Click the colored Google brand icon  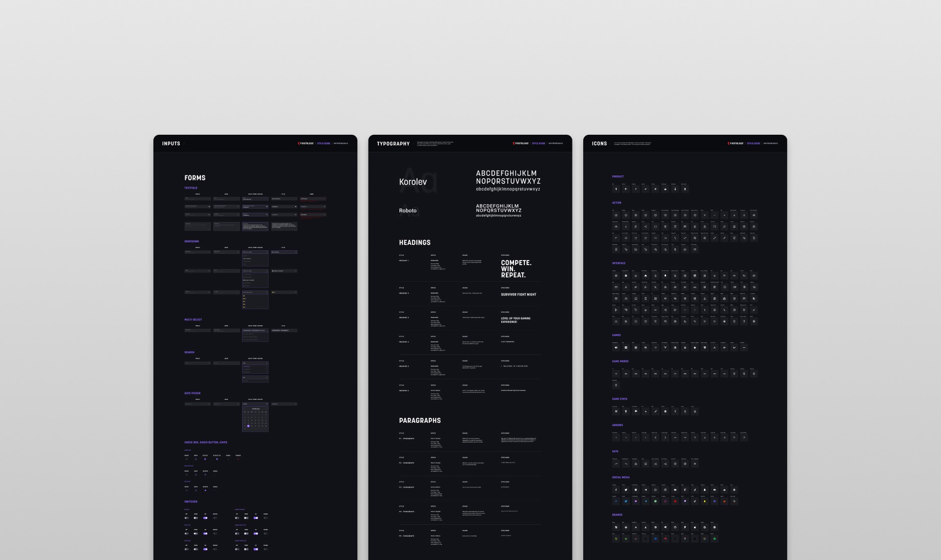tap(704, 539)
